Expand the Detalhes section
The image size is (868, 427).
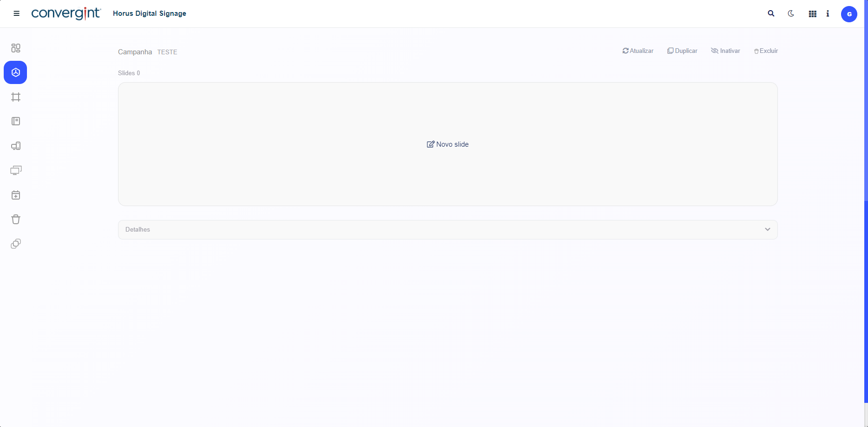(x=447, y=230)
